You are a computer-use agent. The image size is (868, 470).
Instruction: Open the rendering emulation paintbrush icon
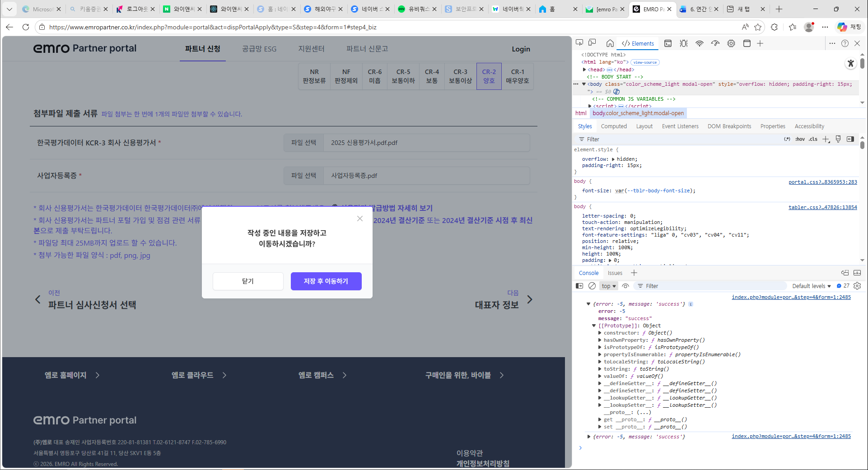(838, 139)
